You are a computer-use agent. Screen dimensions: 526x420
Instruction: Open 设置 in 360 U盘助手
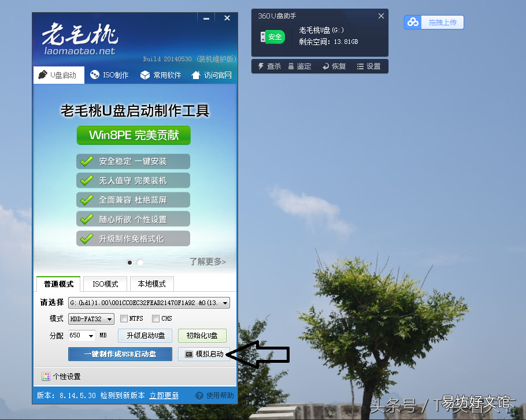click(369, 66)
